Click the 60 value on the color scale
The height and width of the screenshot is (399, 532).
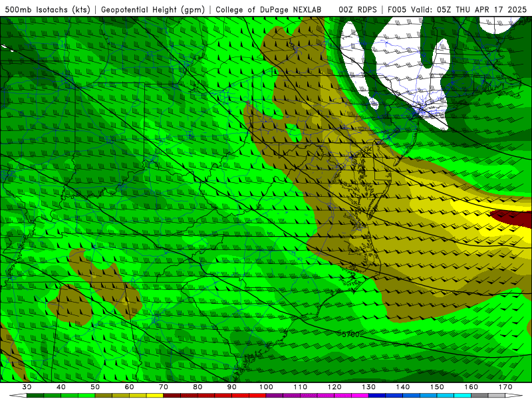[x=129, y=387]
